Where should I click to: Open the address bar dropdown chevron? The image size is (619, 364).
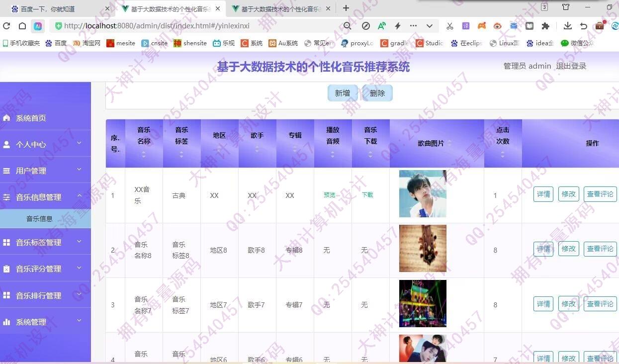430,26
